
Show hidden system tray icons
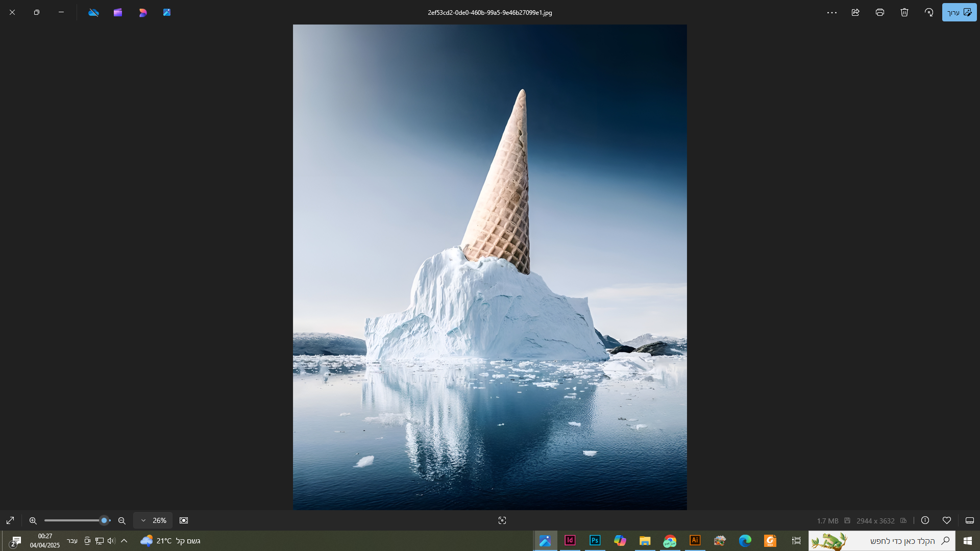tap(124, 541)
